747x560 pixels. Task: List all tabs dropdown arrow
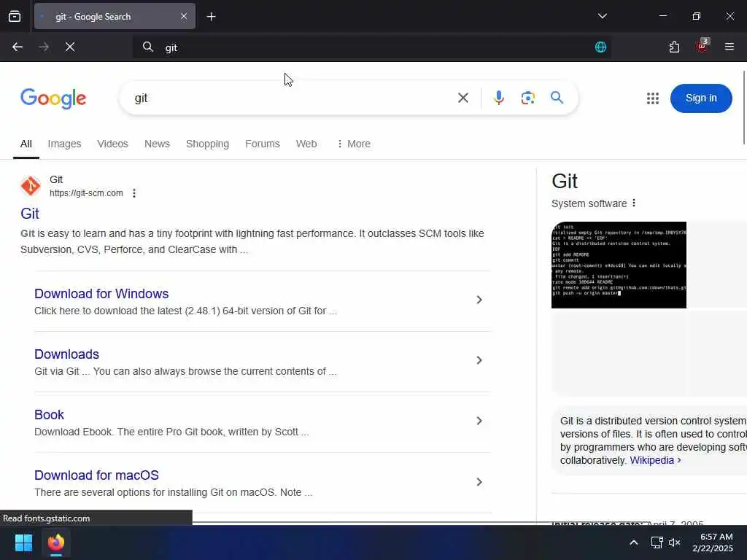click(x=602, y=16)
